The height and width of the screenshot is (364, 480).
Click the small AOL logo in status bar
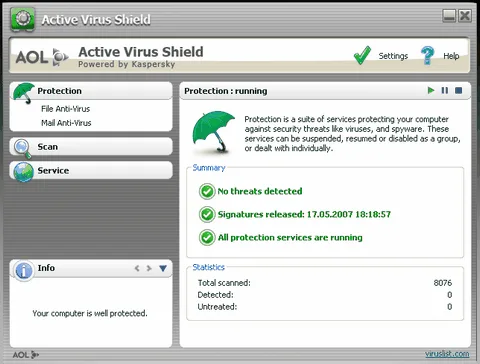pos(26,355)
